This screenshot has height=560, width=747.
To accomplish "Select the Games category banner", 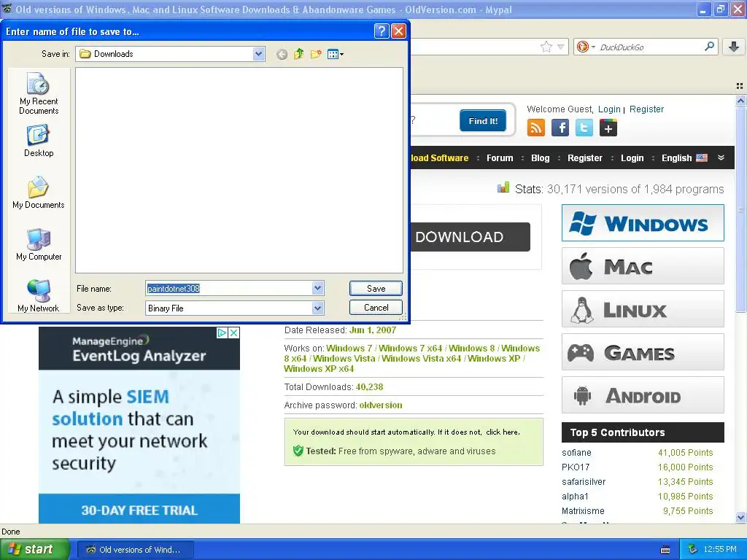I will tap(643, 352).
